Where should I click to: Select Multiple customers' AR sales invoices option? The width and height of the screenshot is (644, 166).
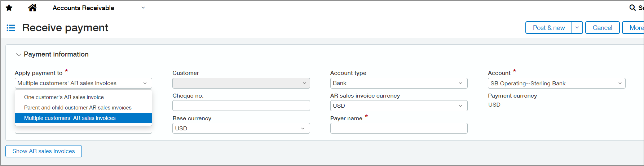click(70, 118)
